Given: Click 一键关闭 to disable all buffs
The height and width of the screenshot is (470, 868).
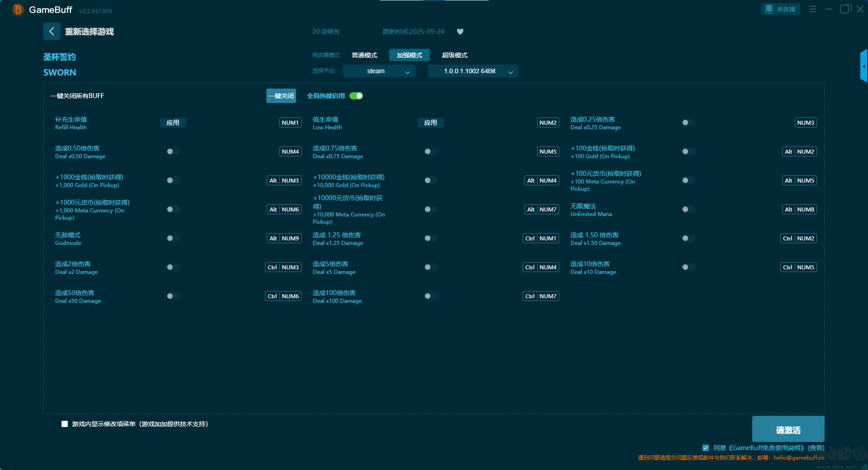Looking at the screenshot, I should tap(281, 96).
